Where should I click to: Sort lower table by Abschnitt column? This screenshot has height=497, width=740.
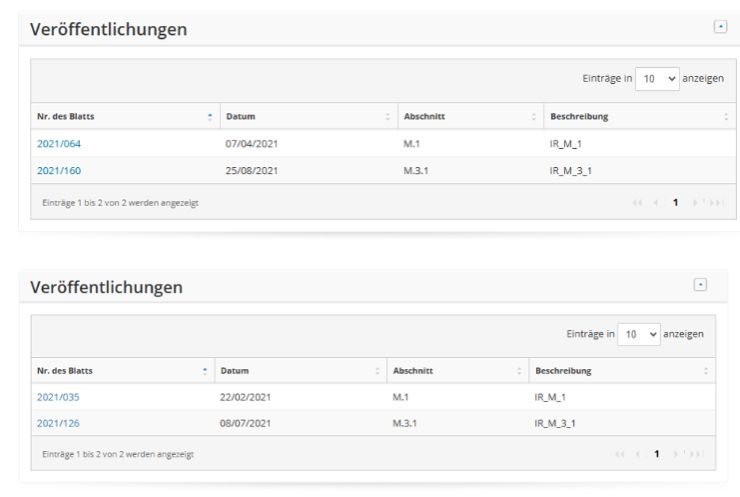point(455,371)
